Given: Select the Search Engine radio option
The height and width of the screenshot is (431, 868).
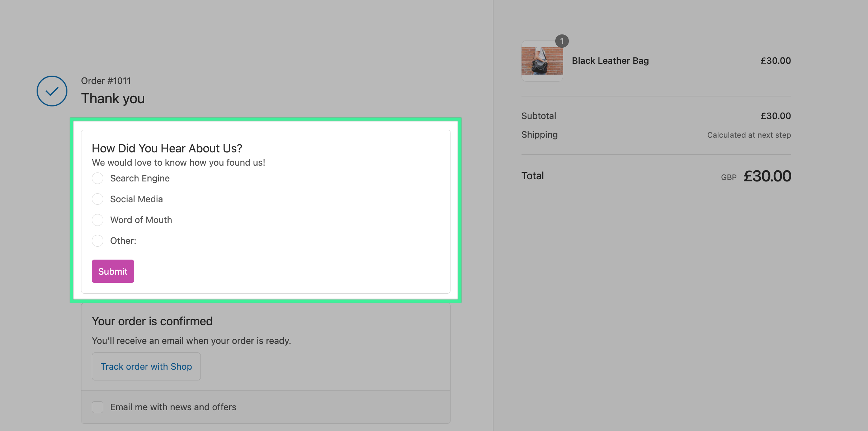Looking at the screenshot, I should click(98, 178).
